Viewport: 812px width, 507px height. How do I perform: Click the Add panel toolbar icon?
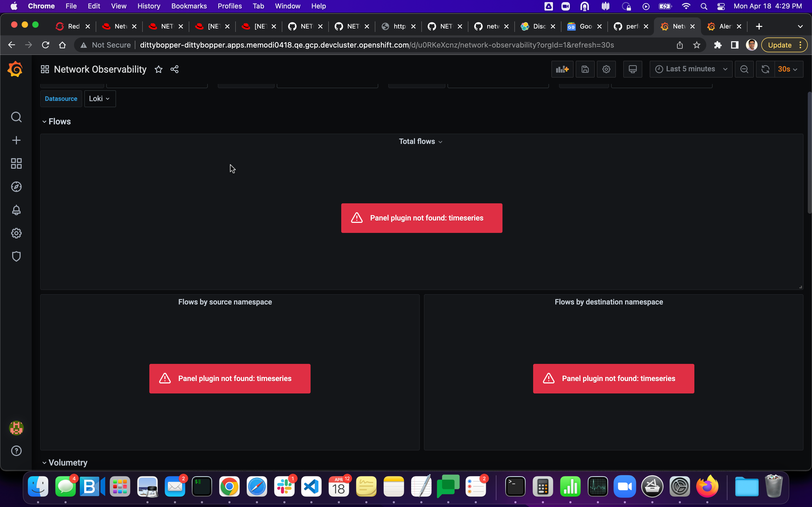[562, 69]
